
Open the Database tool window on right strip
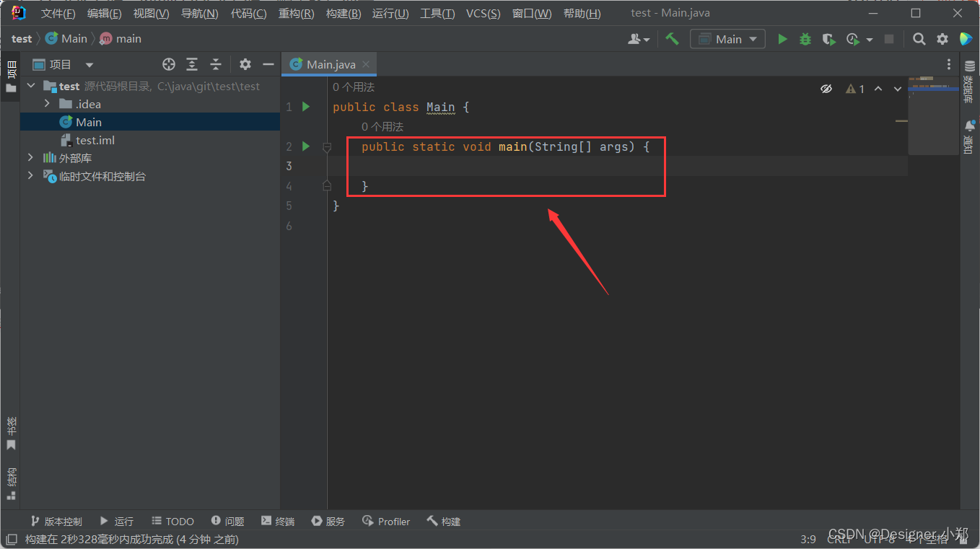click(969, 82)
